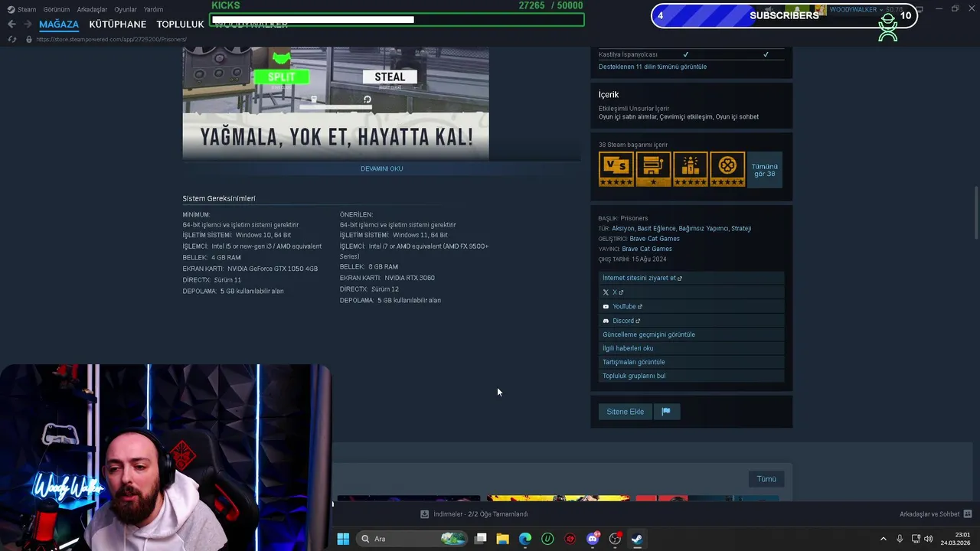Click the friends chat icon
This screenshot has width=980, height=551.
[968, 514]
